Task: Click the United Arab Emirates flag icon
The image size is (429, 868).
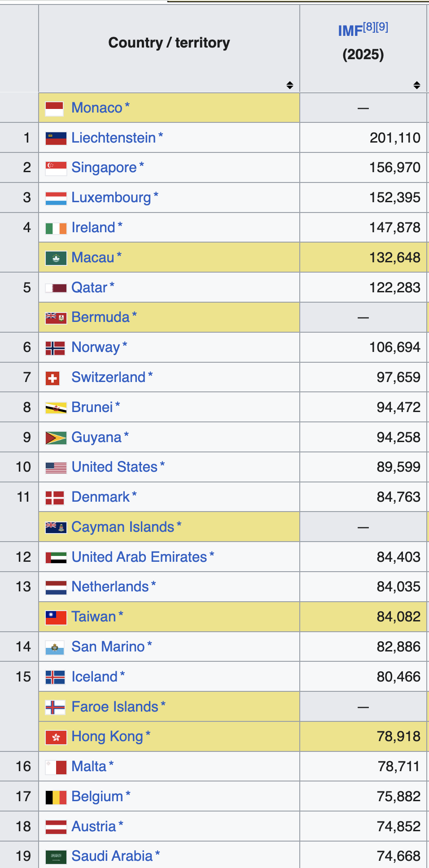Action: coord(56,557)
